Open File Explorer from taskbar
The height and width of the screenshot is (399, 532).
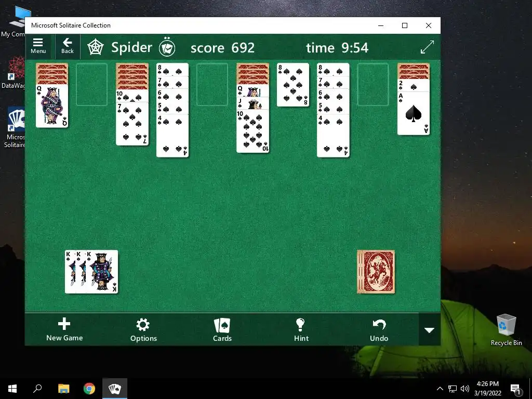63,389
